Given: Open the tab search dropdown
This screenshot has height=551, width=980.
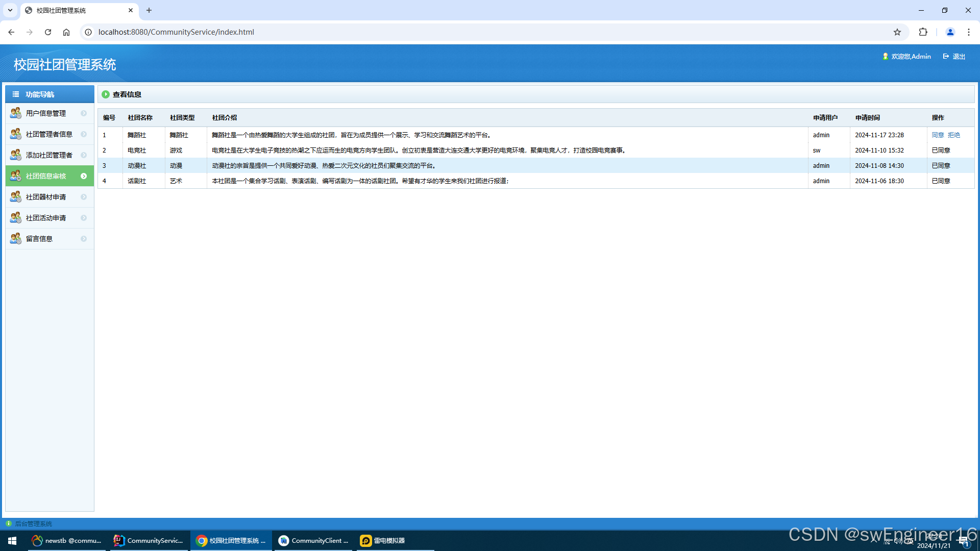Looking at the screenshot, I should coord(10,10).
